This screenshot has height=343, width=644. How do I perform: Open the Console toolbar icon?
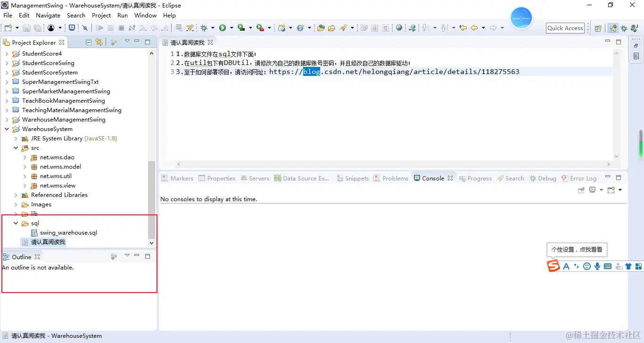pos(72,28)
